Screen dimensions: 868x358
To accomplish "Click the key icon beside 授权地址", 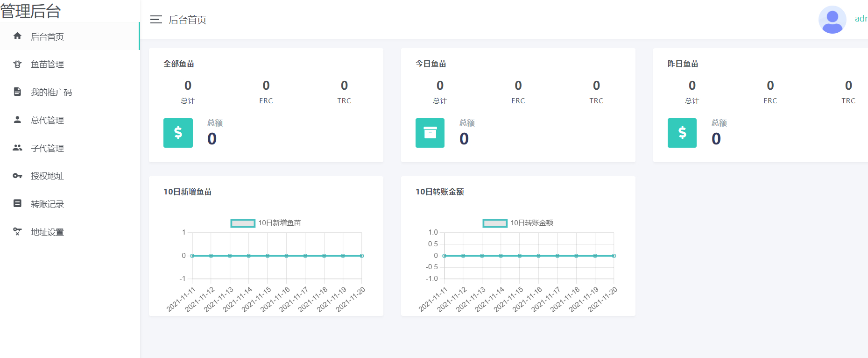I will [17, 176].
